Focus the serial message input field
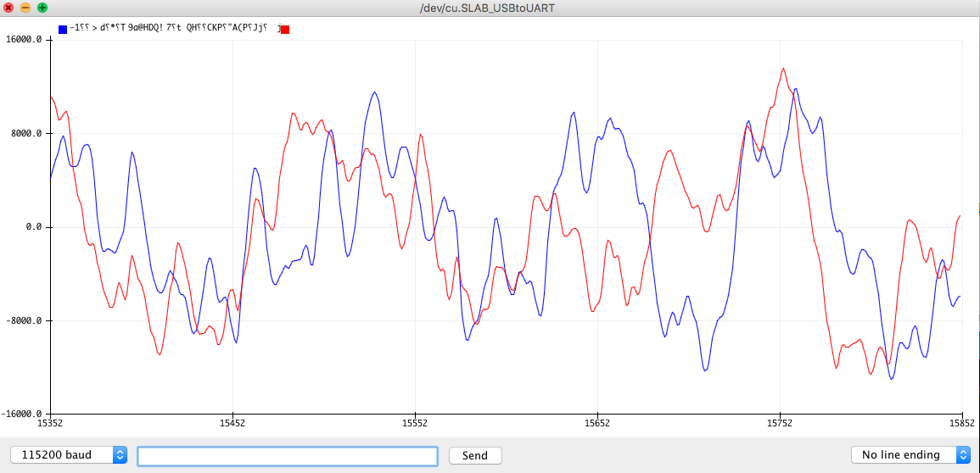Screen dimensions: 980x473 point(288,455)
